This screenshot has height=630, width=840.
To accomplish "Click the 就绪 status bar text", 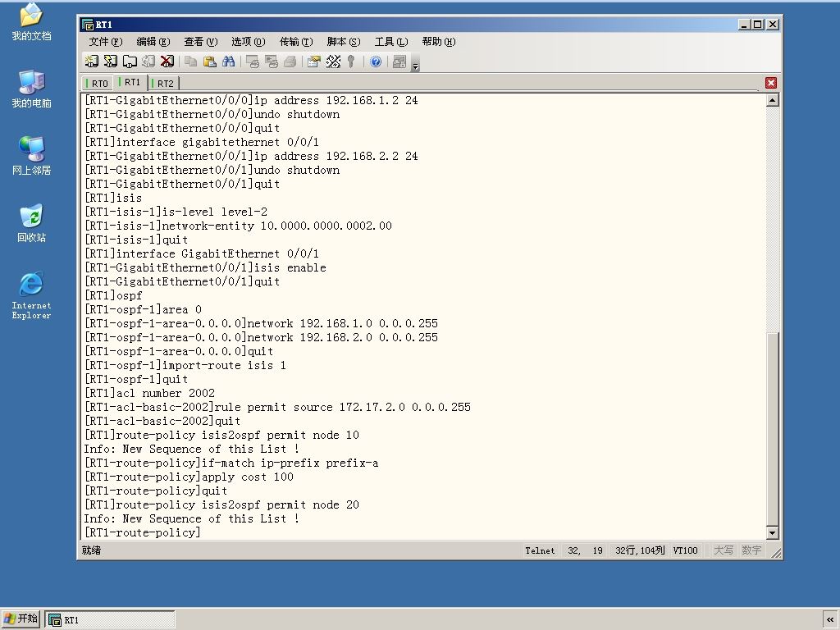I will [x=91, y=550].
